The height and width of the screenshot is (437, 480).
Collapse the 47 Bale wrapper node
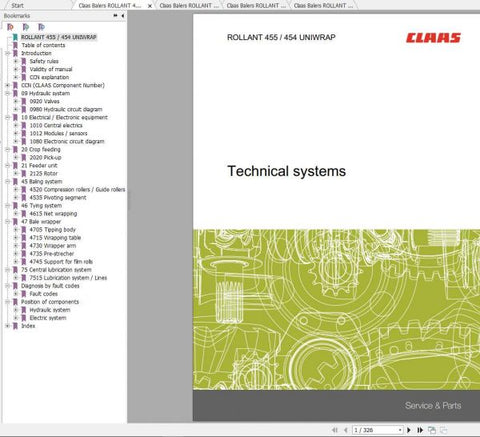pos(7,221)
